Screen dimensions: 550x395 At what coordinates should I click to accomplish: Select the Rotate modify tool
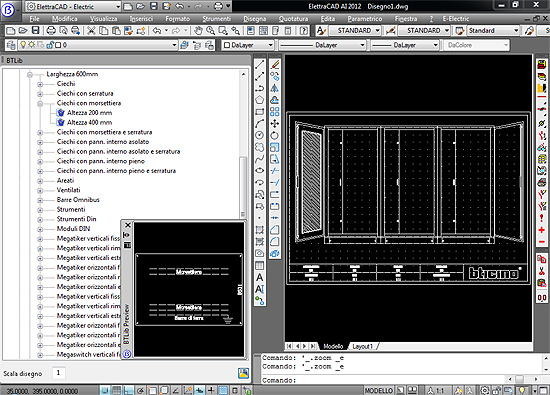[x=275, y=135]
